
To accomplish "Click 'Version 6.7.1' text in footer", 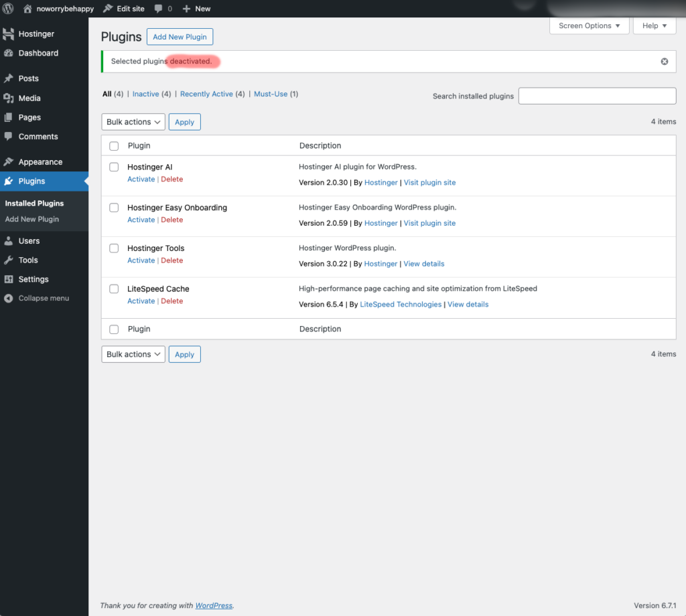I will coord(655,605).
